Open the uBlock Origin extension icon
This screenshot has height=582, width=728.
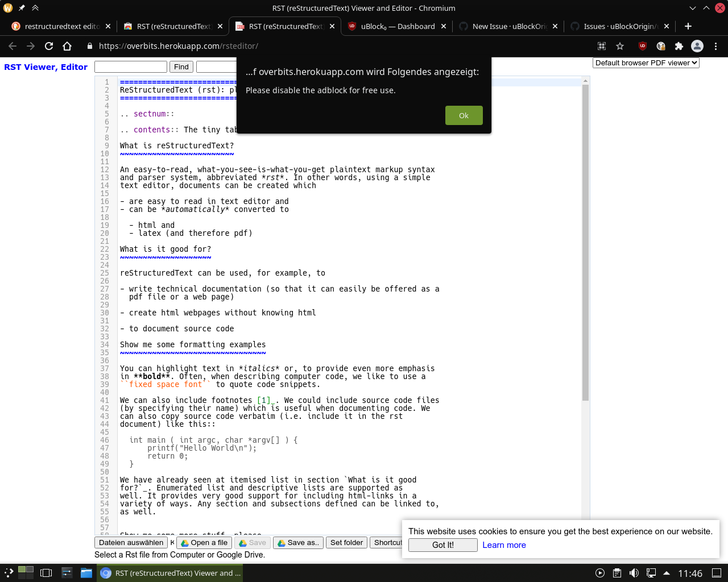coord(642,47)
